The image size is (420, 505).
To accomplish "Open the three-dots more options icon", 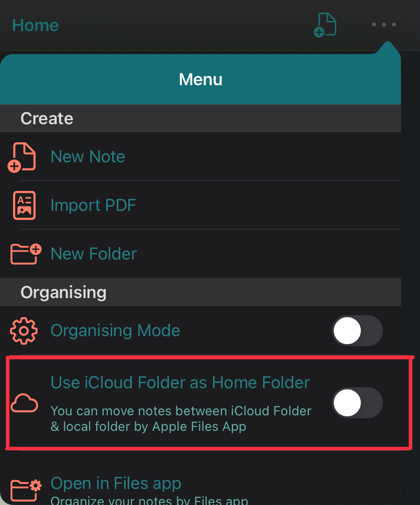I will [383, 25].
